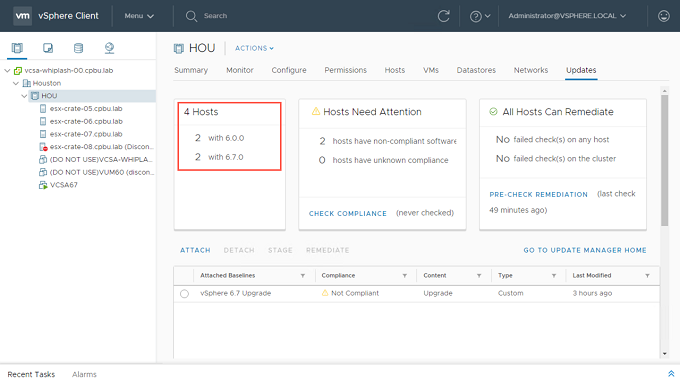Switch to the VMs tab
680x382 pixels.
tap(431, 70)
